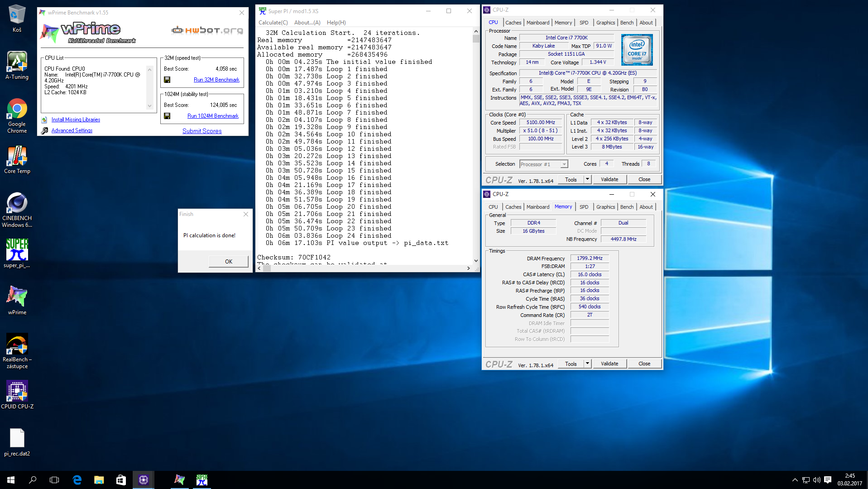The image size is (868, 489).
Task: Show hidden tray icons chevron
Action: (x=795, y=480)
